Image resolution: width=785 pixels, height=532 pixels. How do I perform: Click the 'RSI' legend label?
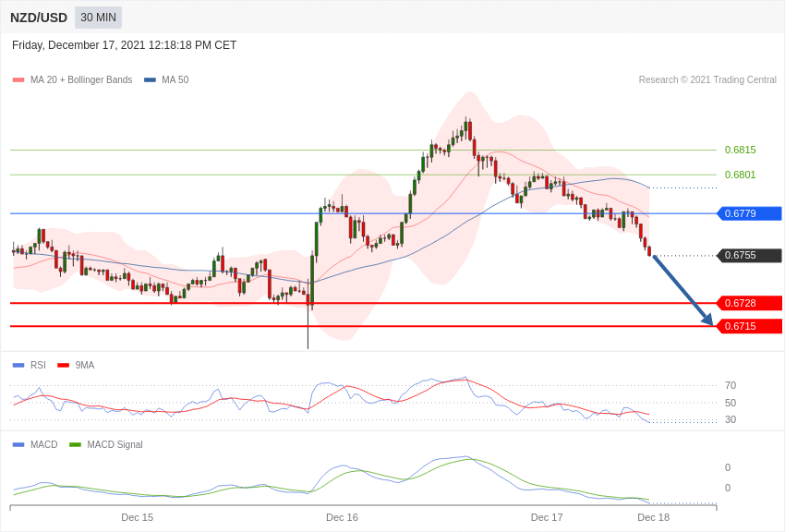38,366
